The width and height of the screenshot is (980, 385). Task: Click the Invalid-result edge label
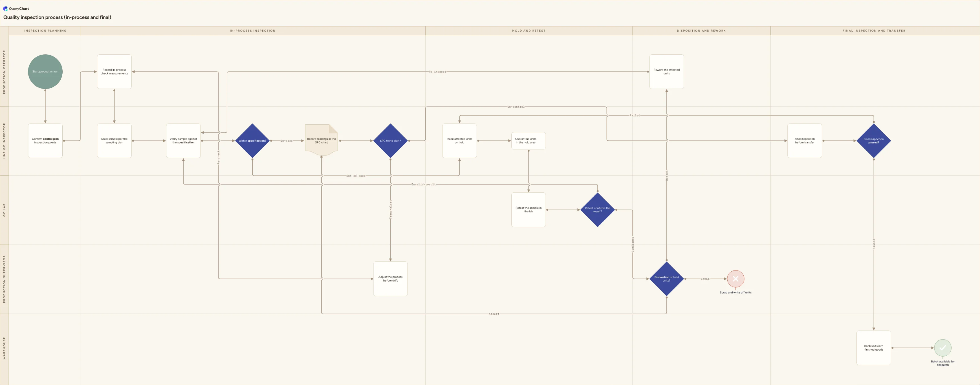coord(423,184)
